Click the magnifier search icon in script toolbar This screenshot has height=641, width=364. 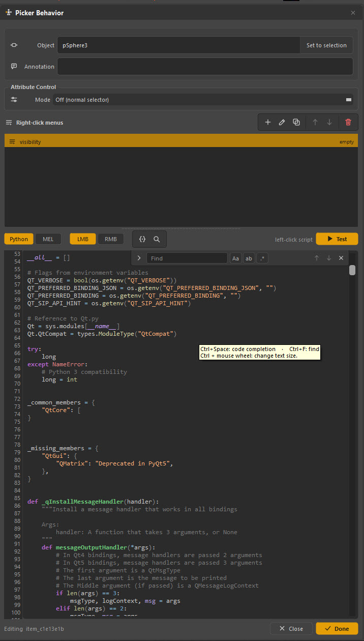coord(157,239)
